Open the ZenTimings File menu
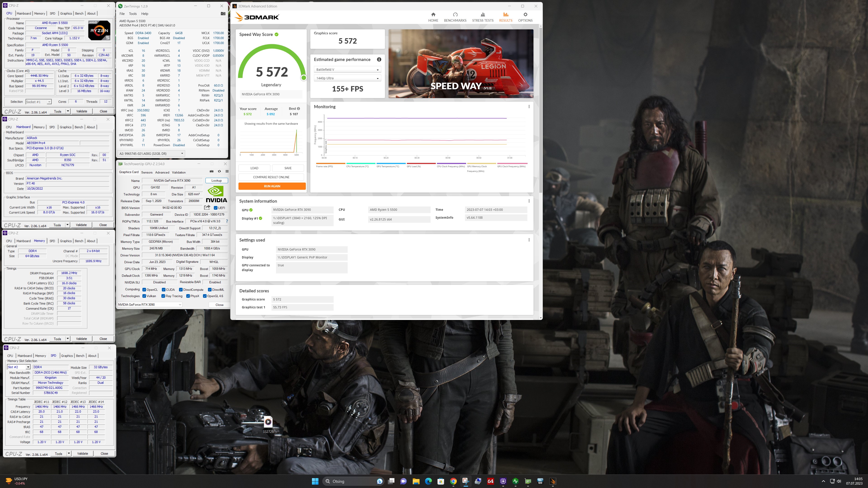This screenshot has height=488, width=868. click(x=122, y=14)
